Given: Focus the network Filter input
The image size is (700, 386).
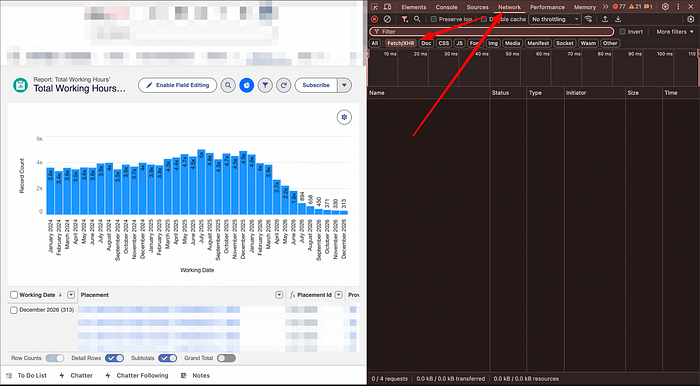Looking at the screenshot, I should (492, 32).
